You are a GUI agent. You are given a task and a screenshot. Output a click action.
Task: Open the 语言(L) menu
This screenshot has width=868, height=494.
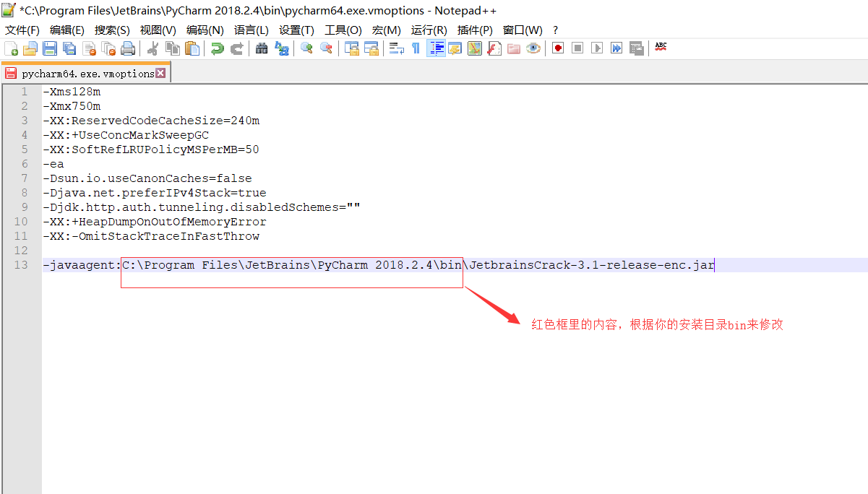click(x=252, y=30)
